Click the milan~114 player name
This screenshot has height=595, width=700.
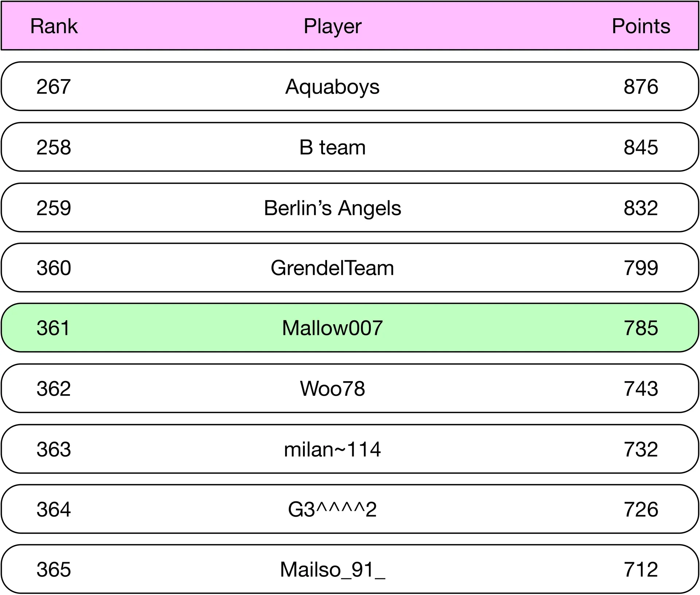(332, 449)
